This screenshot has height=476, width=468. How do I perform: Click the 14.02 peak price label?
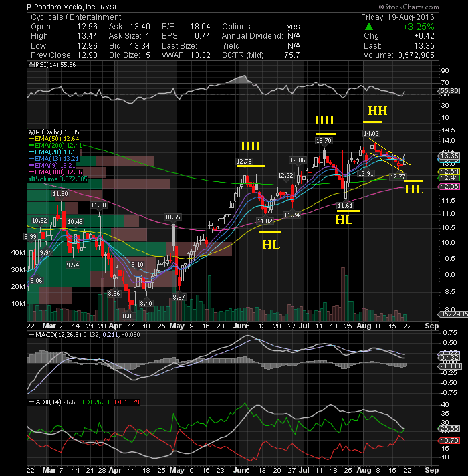(x=371, y=133)
